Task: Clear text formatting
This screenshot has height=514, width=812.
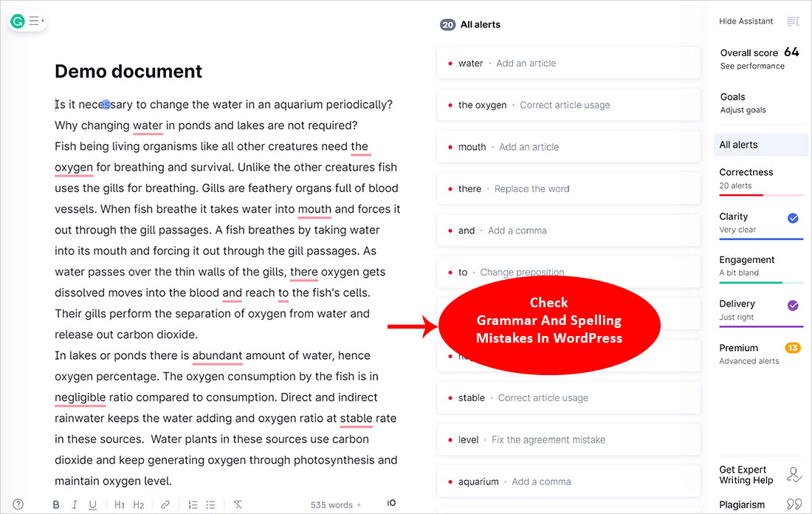Action: point(238,505)
